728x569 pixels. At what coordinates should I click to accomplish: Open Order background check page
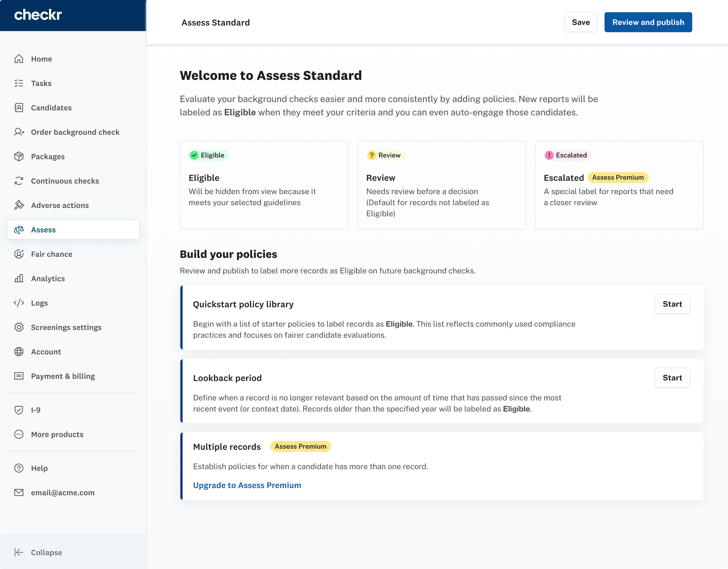point(75,132)
